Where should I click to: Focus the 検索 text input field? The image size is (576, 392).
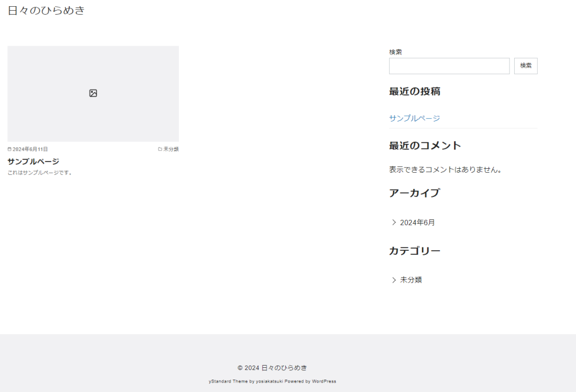click(x=449, y=66)
